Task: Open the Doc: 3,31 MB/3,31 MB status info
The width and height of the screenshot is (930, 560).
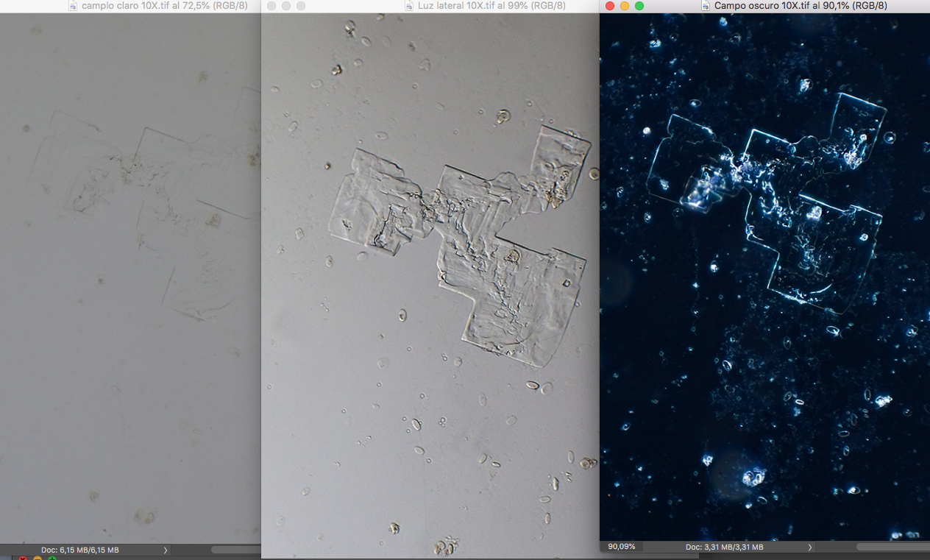Action: (724, 547)
